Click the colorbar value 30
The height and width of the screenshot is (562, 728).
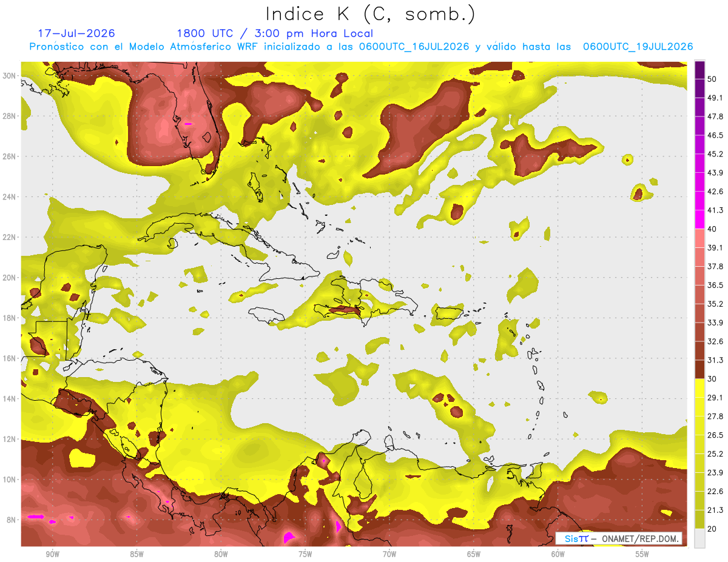(x=712, y=379)
